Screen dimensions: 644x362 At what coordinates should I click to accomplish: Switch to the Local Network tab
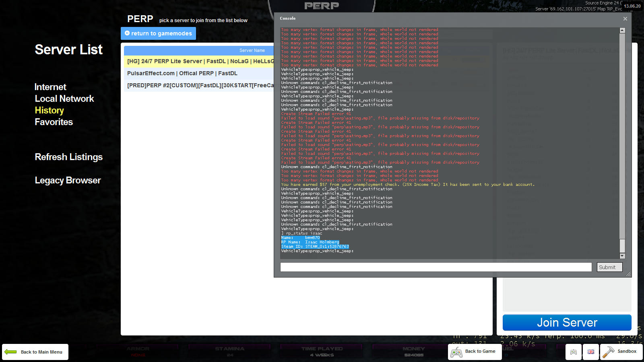[64, 99]
